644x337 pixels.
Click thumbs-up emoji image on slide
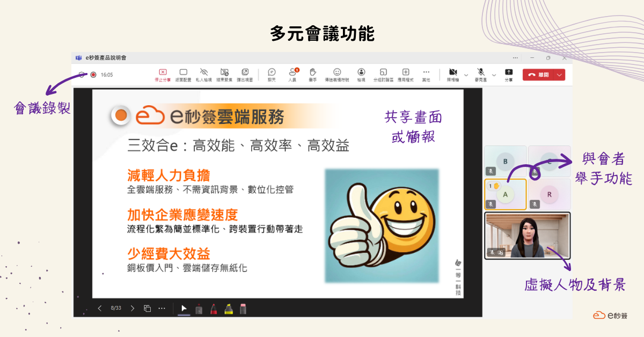(x=382, y=225)
